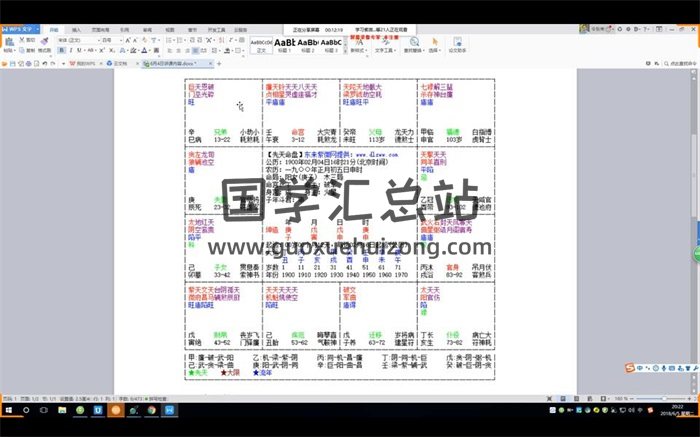Toggle Underline formatting
Image resolution: width=700 pixels, height=437 pixels.
pos(79,50)
